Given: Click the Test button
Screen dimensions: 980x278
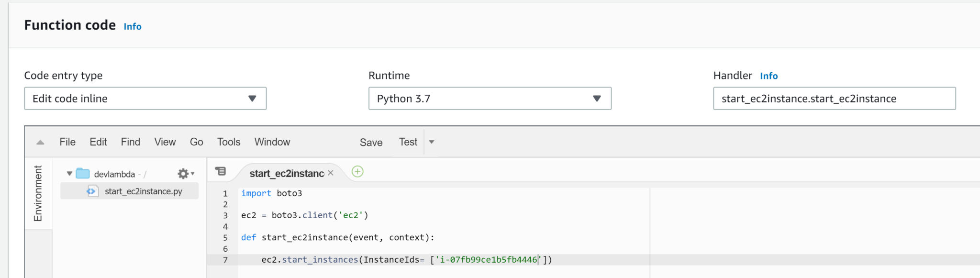Looking at the screenshot, I should 408,142.
